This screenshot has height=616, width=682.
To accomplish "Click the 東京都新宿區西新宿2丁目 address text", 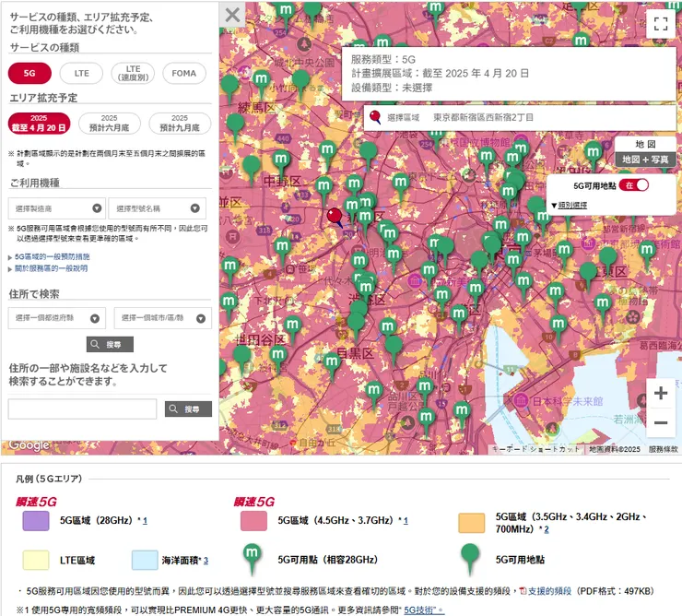I will click(483, 117).
